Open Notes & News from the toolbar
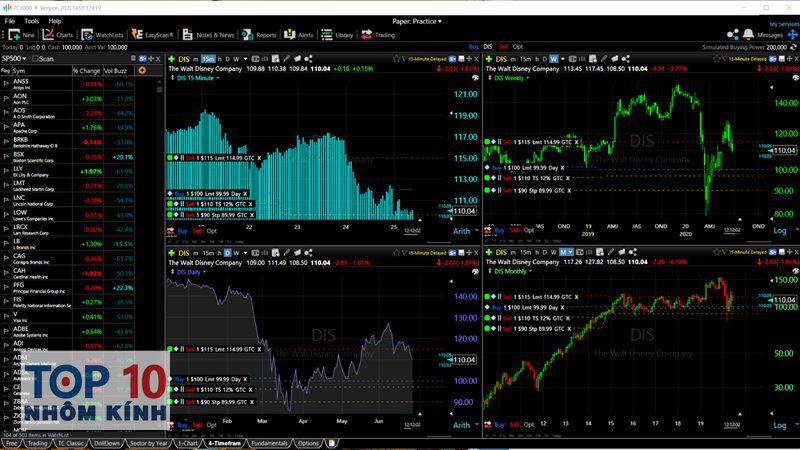 (x=208, y=35)
